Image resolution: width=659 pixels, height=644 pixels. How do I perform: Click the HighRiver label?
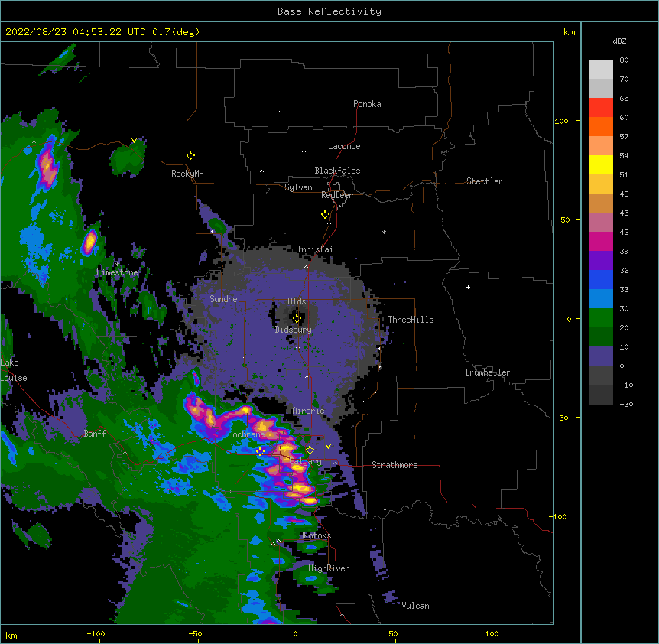pyautogui.click(x=329, y=568)
